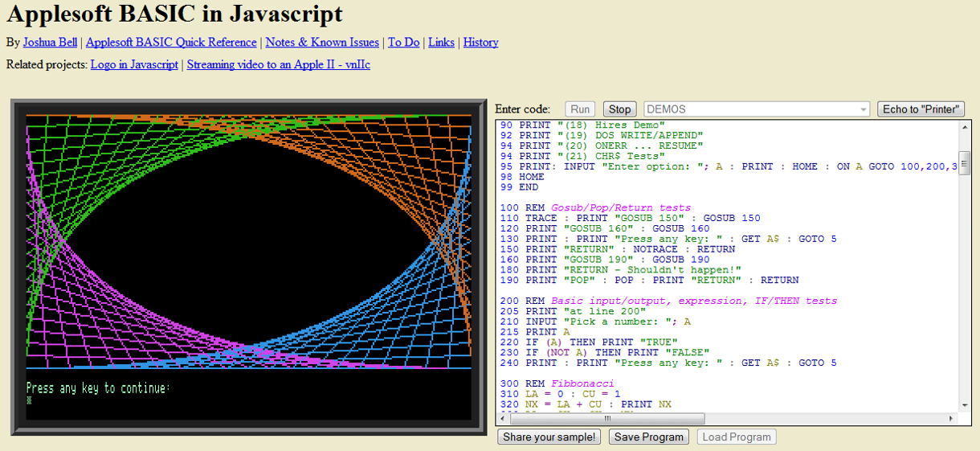Click the Save Program button

tap(649, 437)
